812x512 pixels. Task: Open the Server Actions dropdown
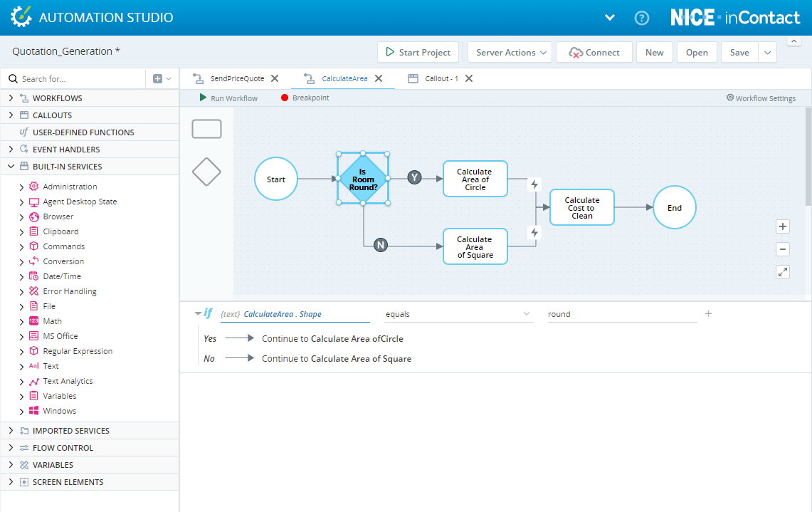pos(510,53)
